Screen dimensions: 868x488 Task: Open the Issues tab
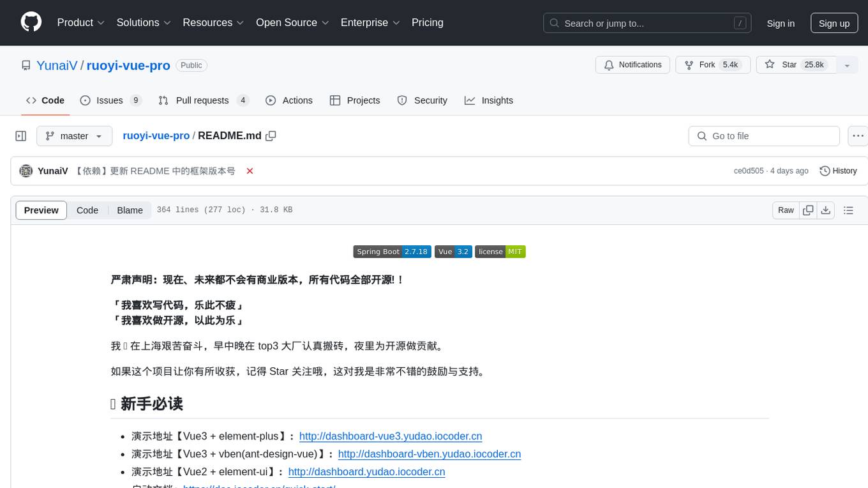click(x=110, y=100)
